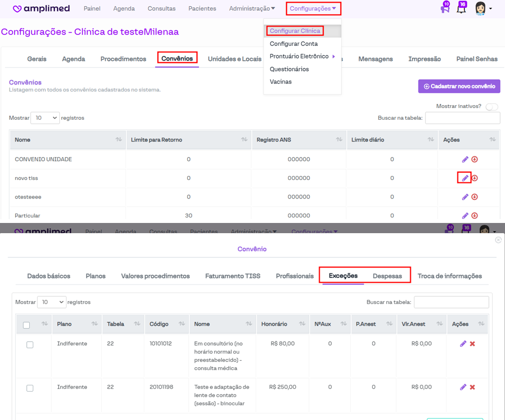The image size is (505, 420).
Task: Click pencil icon for 'otesteeee' row
Action: point(465,197)
